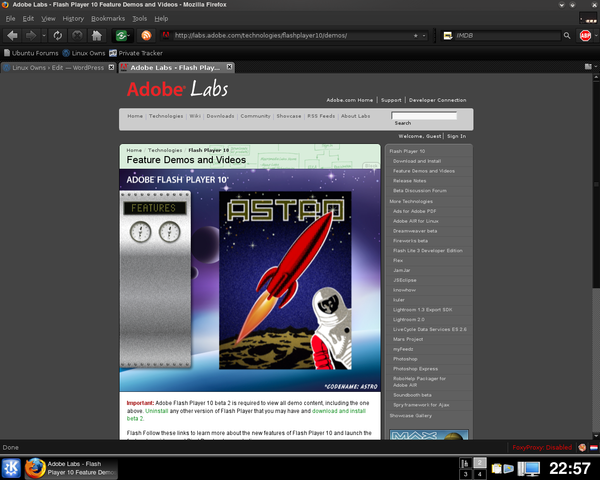Open Photoshop Express sidebar link

415,369
